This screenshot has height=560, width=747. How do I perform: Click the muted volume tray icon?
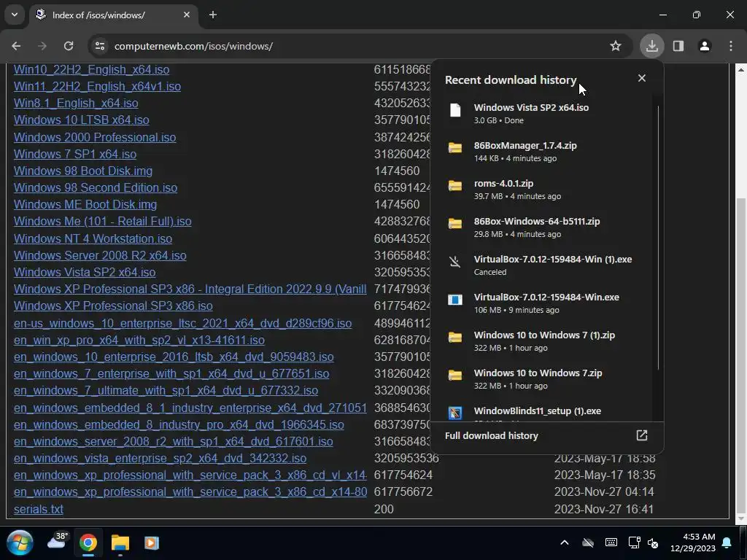click(653, 542)
